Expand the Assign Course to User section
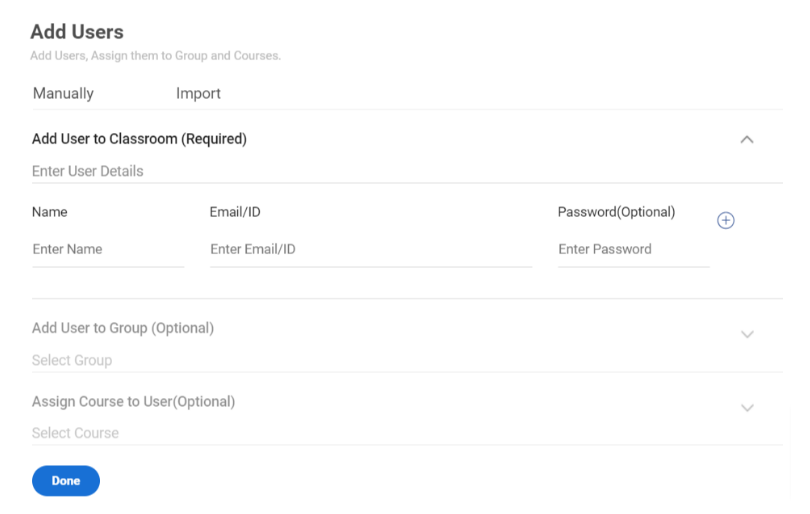 [747, 408]
